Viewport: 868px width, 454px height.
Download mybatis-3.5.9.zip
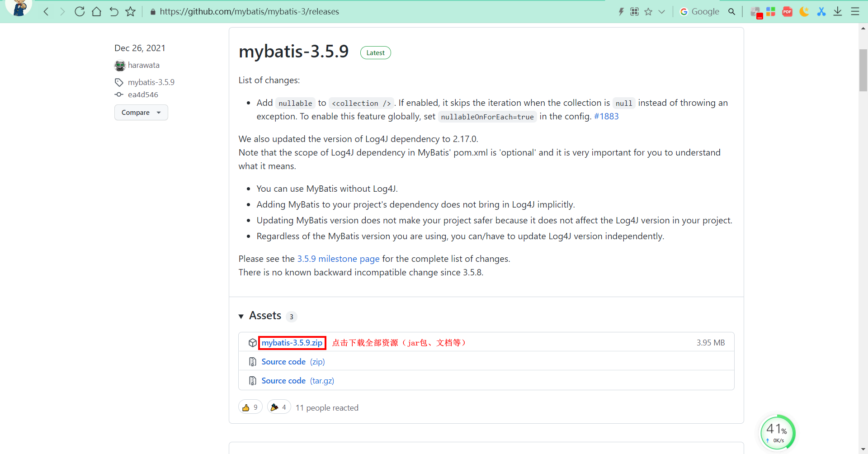pyautogui.click(x=292, y=343)
